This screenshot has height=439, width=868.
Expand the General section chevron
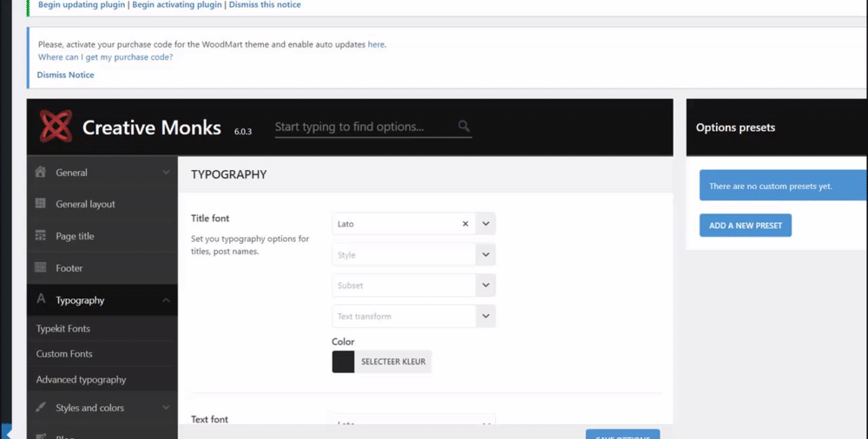(x=166, y=173)
